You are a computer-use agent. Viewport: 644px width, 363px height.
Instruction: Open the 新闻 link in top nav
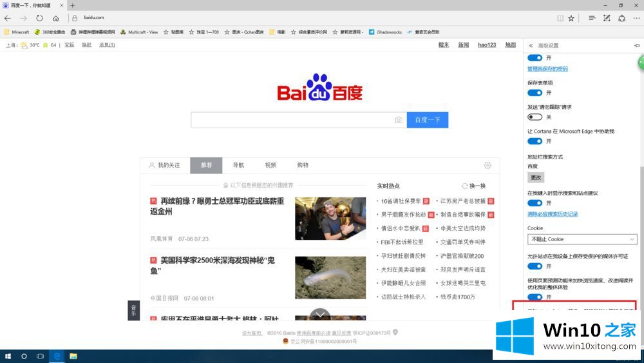click(463, 44)
